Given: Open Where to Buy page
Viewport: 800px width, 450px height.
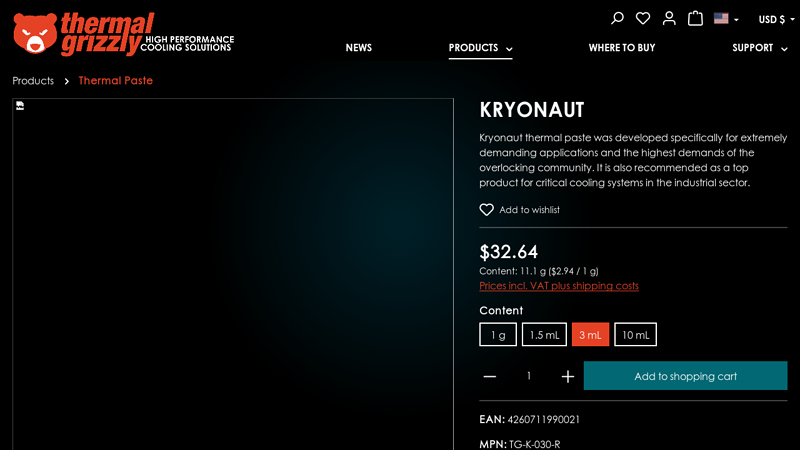Looking at the screenshot, I should 621,48.
